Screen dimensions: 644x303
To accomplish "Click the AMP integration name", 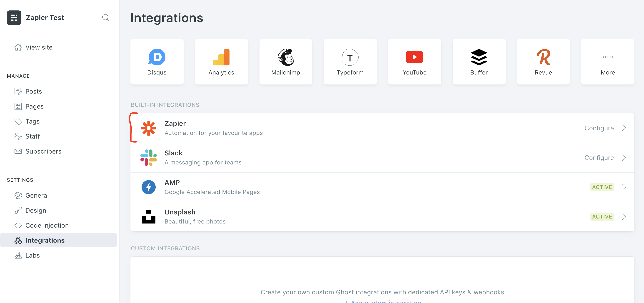I will coord(172,182).
